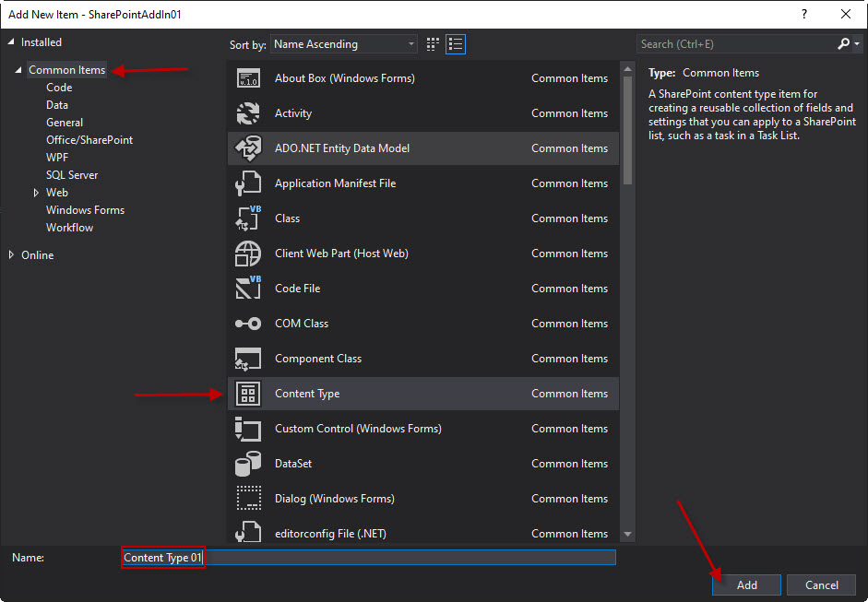Select the Activity template name
The image size is (868, 602).
point(293,113)
